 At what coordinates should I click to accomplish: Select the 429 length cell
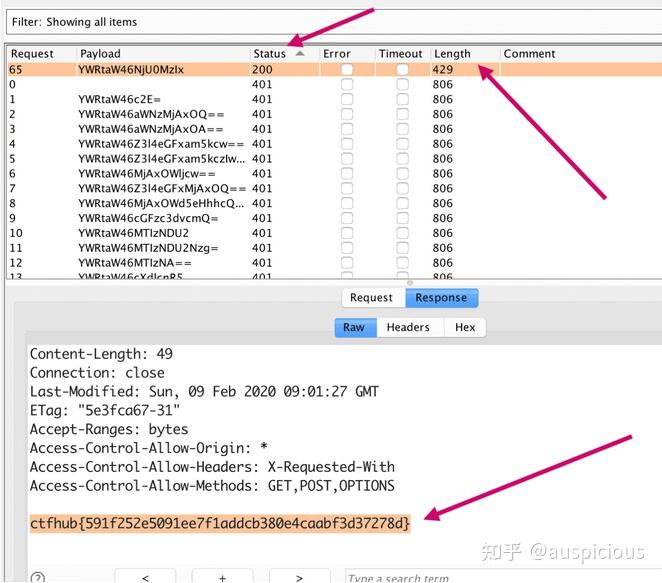(x=442, y=69)
